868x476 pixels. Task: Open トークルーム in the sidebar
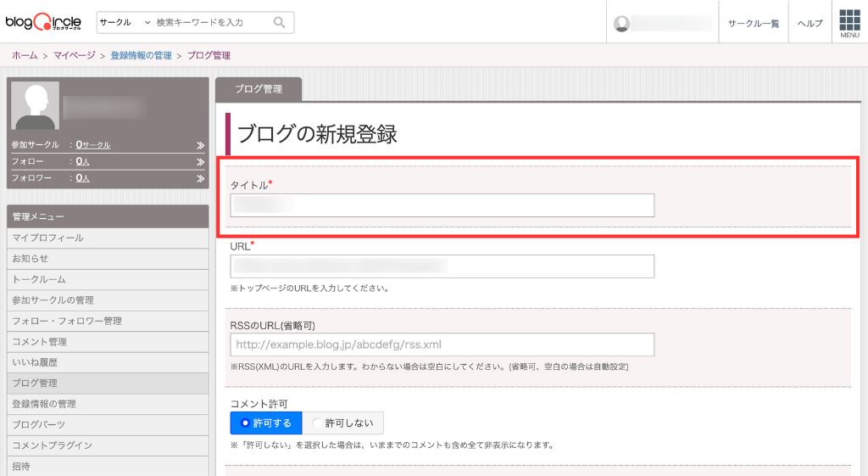click(108, 279)
